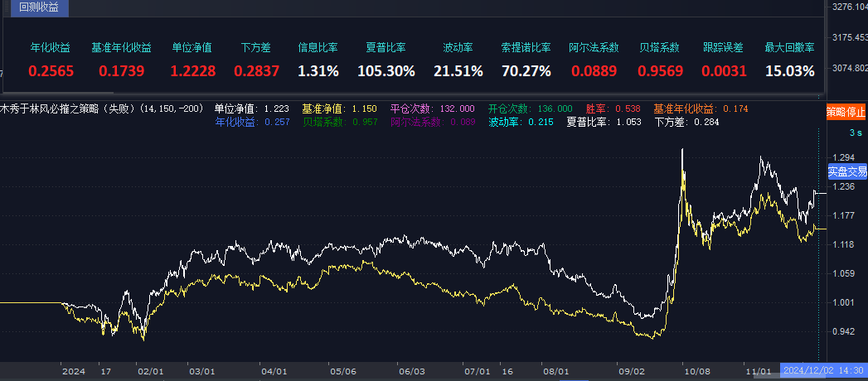Screen dimensions: 868x381
Task: Select the 跟踪误差 value 0.0031
Action: tap(724, 70)
